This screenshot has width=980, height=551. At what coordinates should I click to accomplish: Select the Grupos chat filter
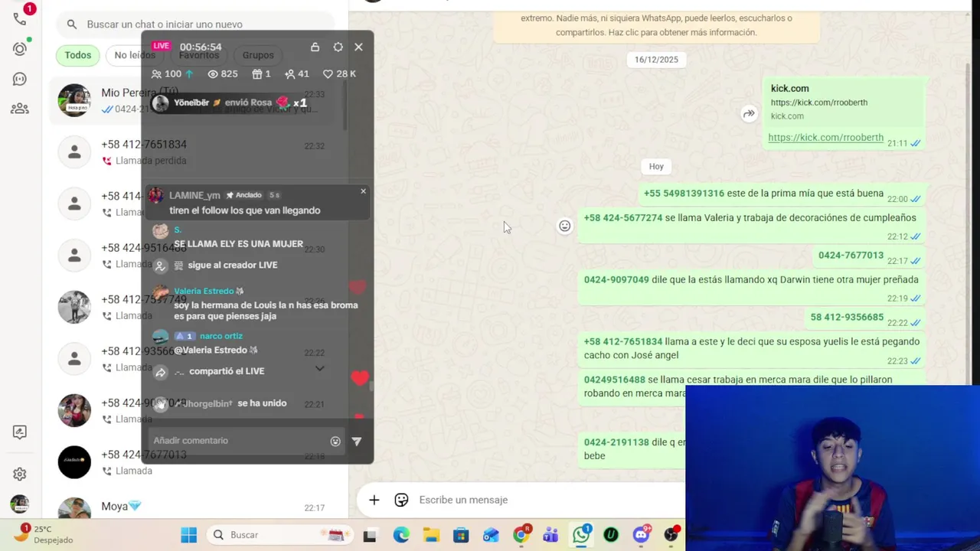[x=258, y=55]
